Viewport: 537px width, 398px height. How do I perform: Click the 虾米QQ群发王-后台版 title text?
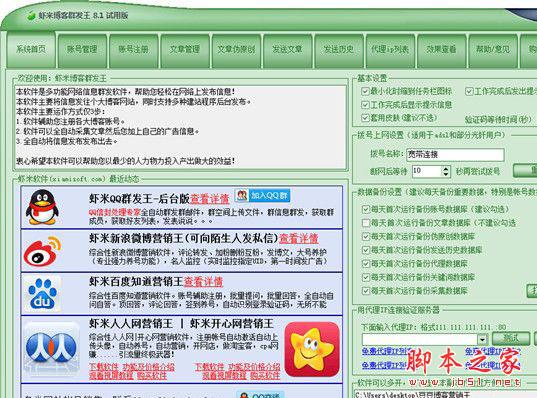tap(139, 199)
